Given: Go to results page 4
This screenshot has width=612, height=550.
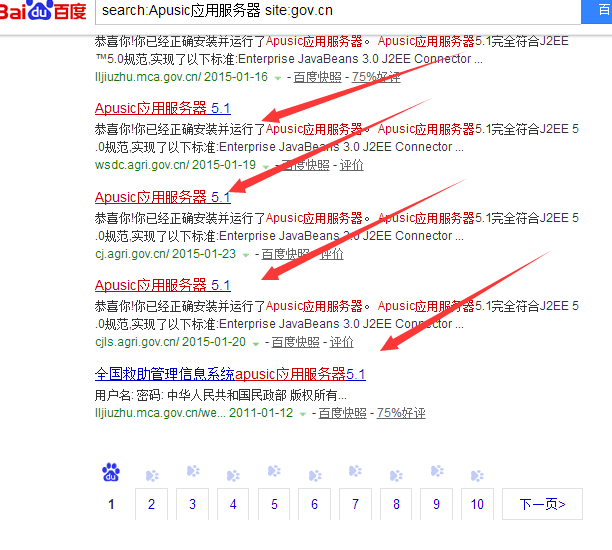Looking at the screenshot, I should [233, 504].
